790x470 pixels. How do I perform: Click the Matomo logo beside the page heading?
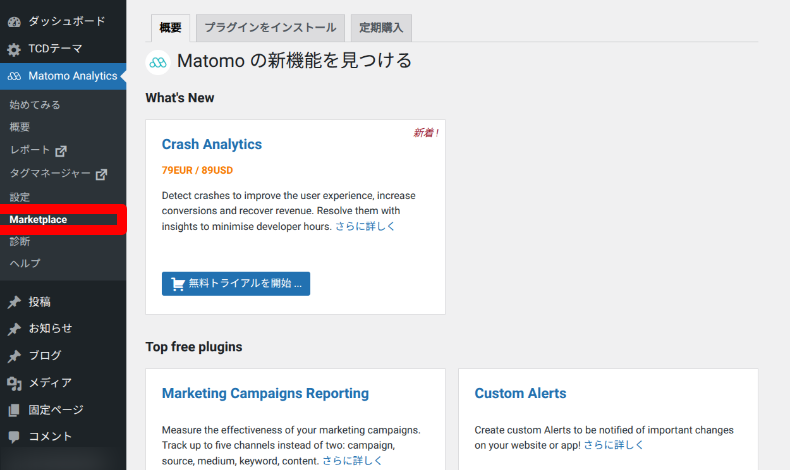pos(158,62)
